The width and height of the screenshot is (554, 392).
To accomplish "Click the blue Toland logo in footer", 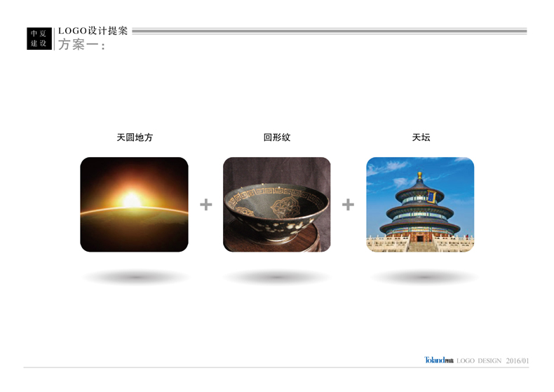I will tap(438, 360).
